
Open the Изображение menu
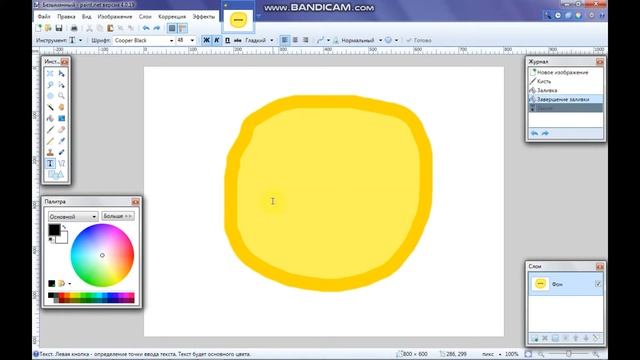(x=115, y=17)
